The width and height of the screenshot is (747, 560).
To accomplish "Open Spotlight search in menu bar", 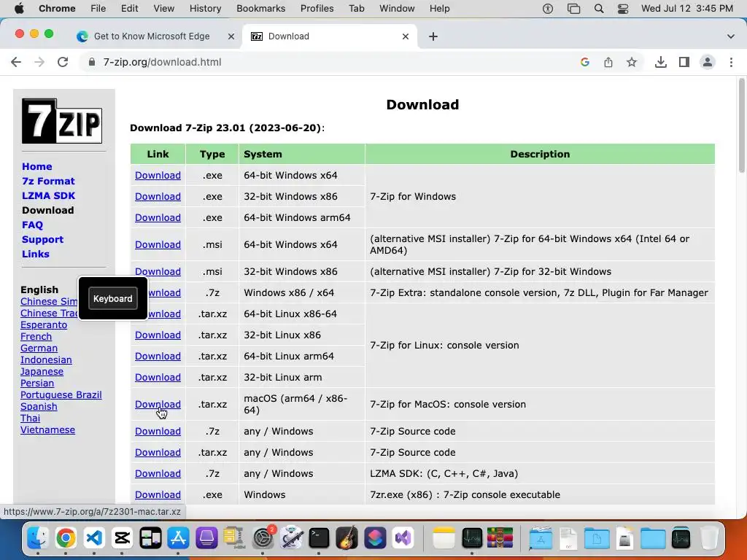I will (x=599, y=9).
